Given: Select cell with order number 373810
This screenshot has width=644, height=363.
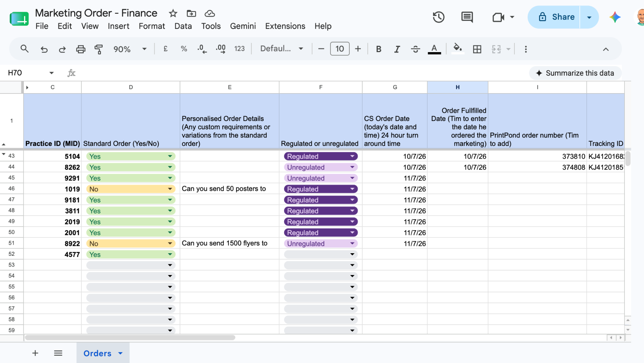Looking at the screenshot, I should pos(537,156).
